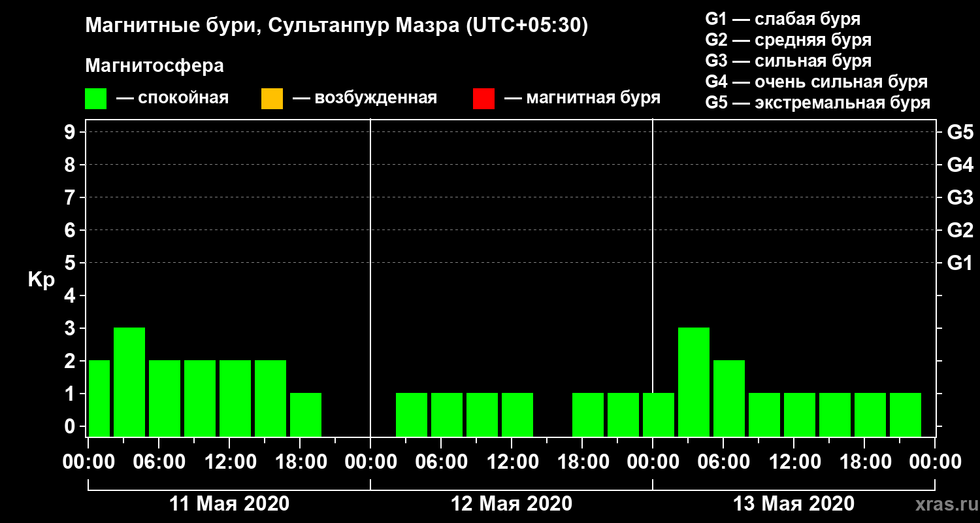This screenshot has width=980, height=523.
Task: Click the '18:00' time label under 12 May
Action: 582,462
